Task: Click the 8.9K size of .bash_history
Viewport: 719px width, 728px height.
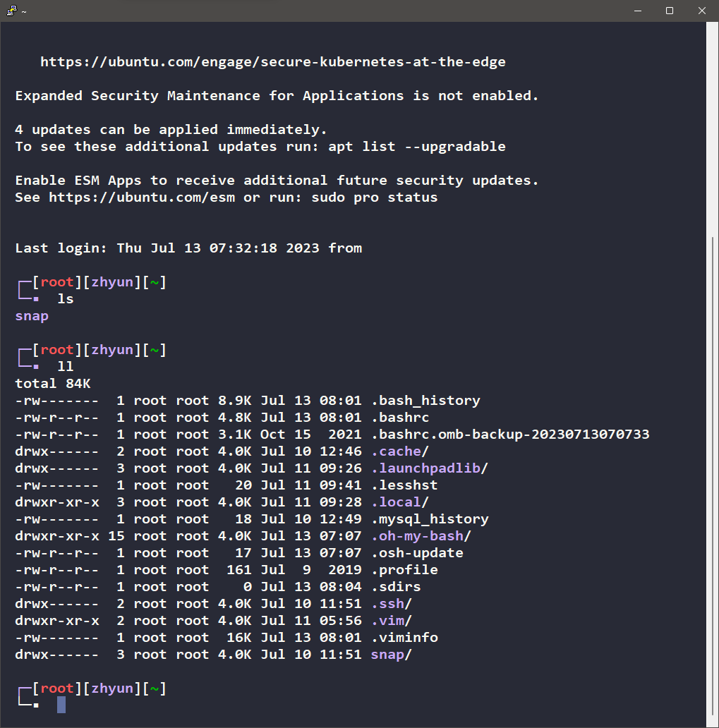Action: (234, 400)
